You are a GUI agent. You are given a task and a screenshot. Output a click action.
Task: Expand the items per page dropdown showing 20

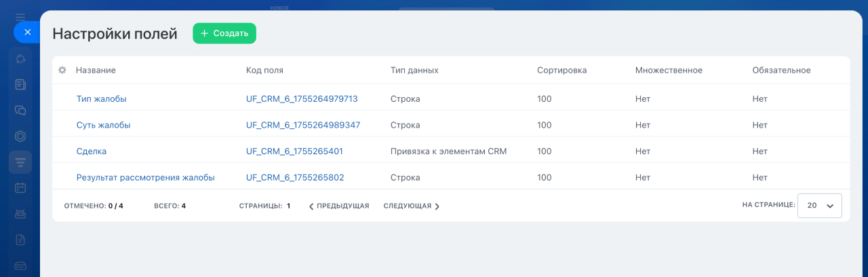820,206
